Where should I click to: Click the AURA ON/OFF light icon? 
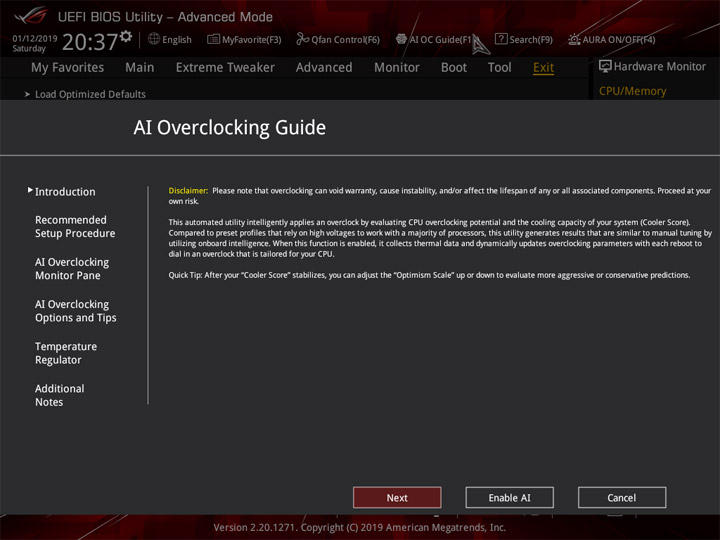(574, 39)
